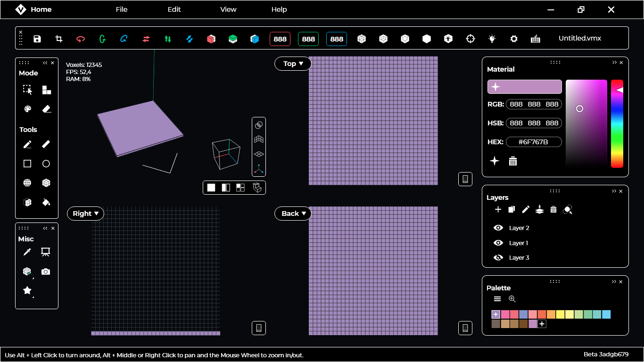Viewport: 644px width, 362px height.
Task: Click the Crop icon on the toolbar
Action: (x=58, y=39)
